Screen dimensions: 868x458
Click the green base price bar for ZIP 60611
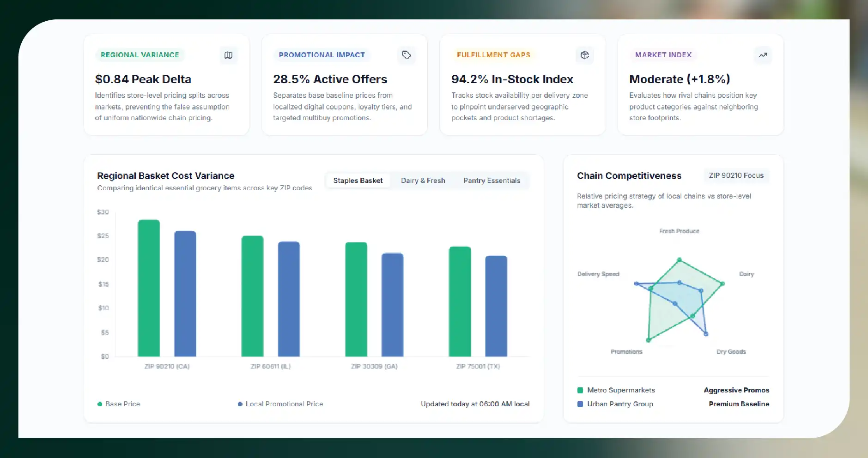click(252, 296)
